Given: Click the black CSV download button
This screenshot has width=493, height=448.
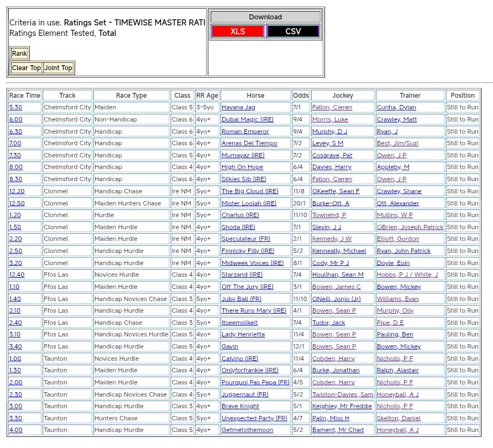Looking at the screenshot, I should [293, 31].
